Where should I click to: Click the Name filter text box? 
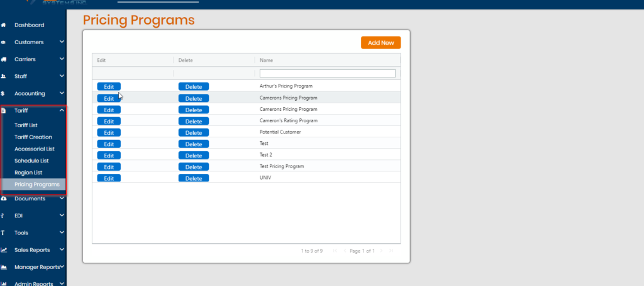pyautogui.click(x=327, y=73)
